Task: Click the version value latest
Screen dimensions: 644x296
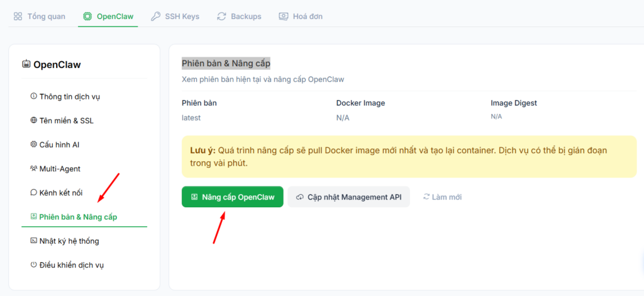Action: (x=191, y=118)
